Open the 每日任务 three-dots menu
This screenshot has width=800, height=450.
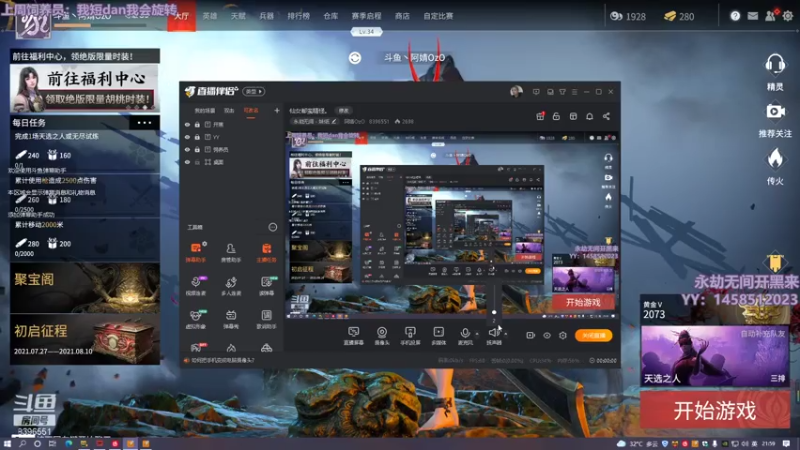pyautogui.click(x=144, y=122)
